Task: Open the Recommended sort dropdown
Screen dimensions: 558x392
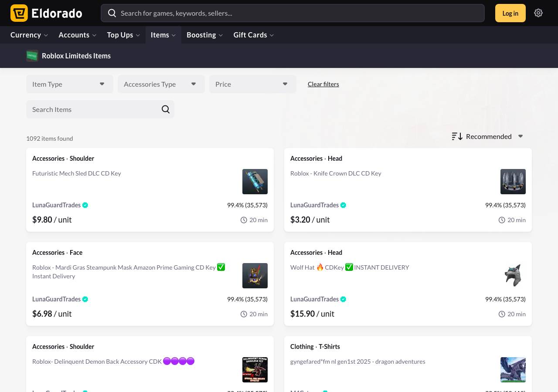Action: 487,136
